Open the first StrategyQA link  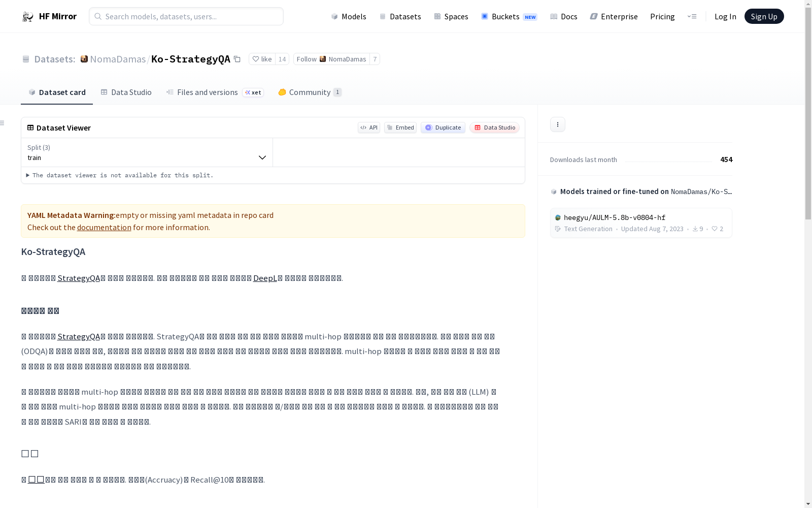click(x=79, y=278)
